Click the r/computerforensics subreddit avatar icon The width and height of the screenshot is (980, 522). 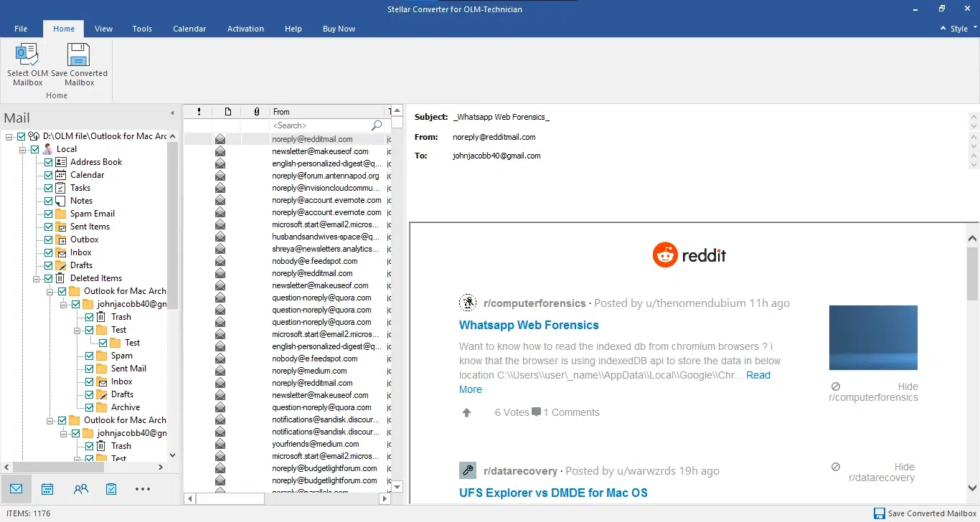[x=468, y=303]
